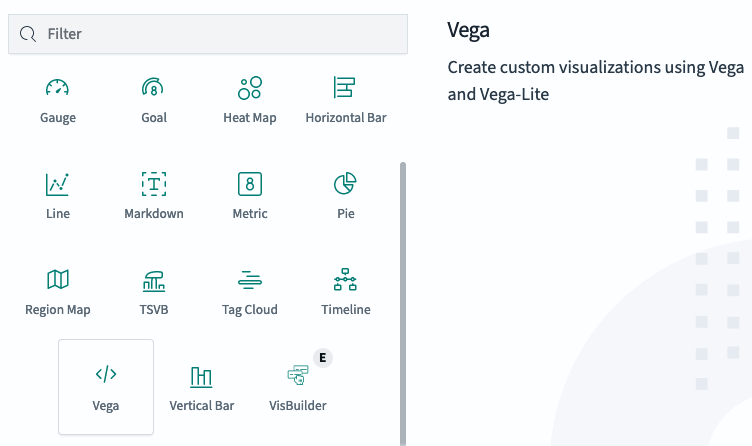The image size is (752, 446).
Task: Open the TSVB visualization icon
Action: (153, 282)
